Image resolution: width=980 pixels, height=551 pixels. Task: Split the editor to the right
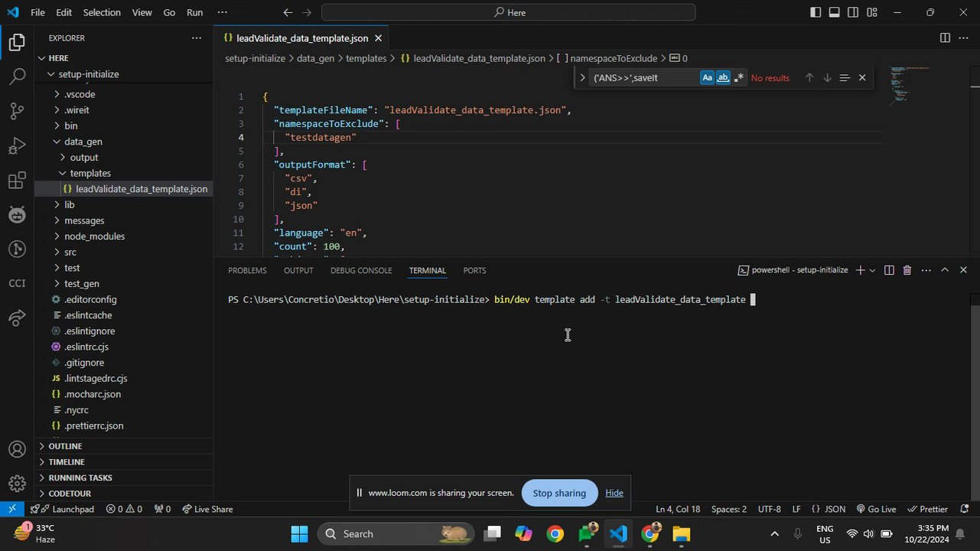point(945,38)
